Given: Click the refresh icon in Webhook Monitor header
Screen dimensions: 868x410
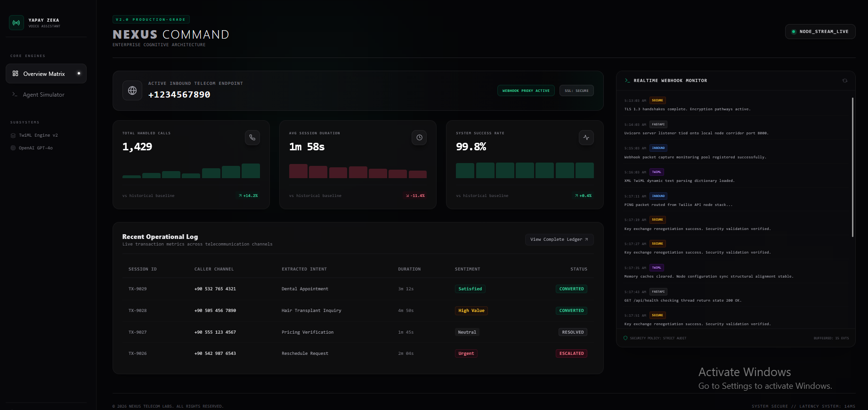Looking at the screenshot, I should coord(845,81).
